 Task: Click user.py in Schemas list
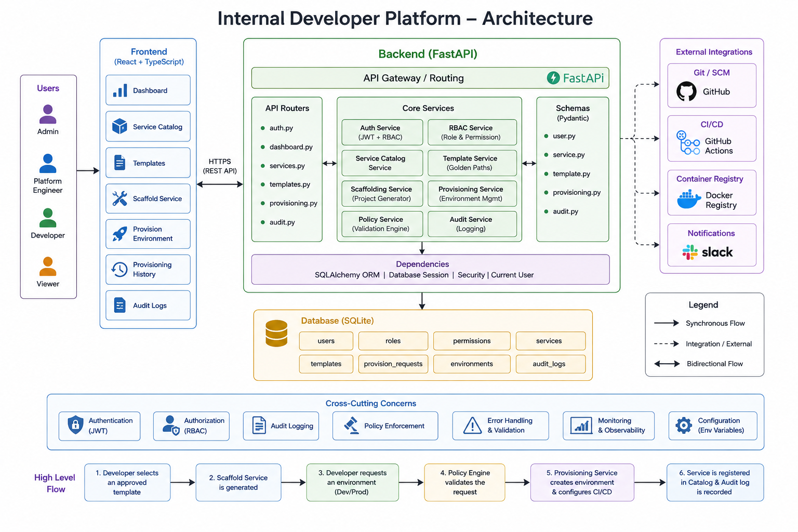564,136
